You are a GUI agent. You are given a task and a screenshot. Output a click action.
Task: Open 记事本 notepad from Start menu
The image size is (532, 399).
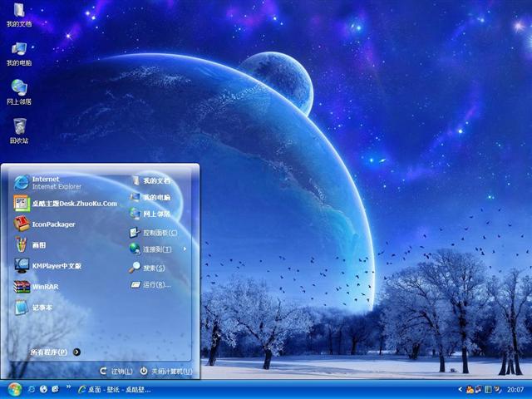click(33, 308)
